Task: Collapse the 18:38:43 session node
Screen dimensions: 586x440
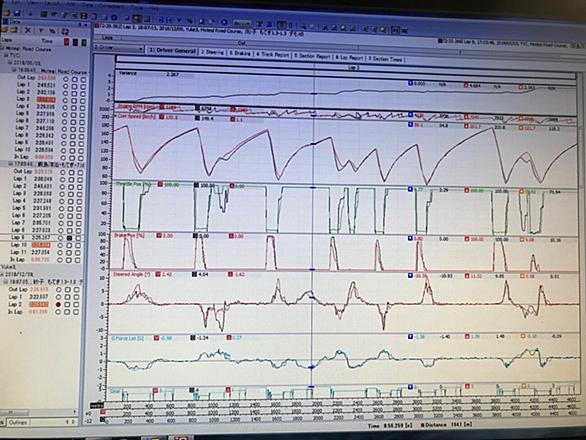Action: pyautogui.click(x=14, y=70)
